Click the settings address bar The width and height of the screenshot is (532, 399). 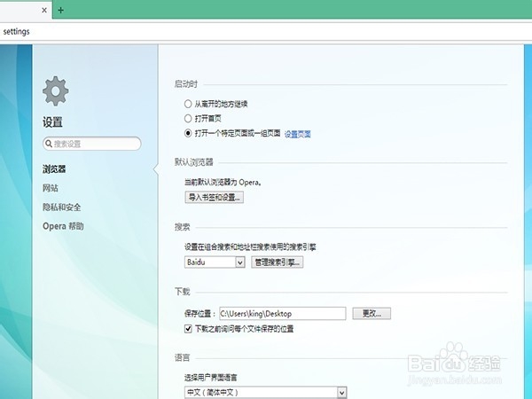[266, 32]
